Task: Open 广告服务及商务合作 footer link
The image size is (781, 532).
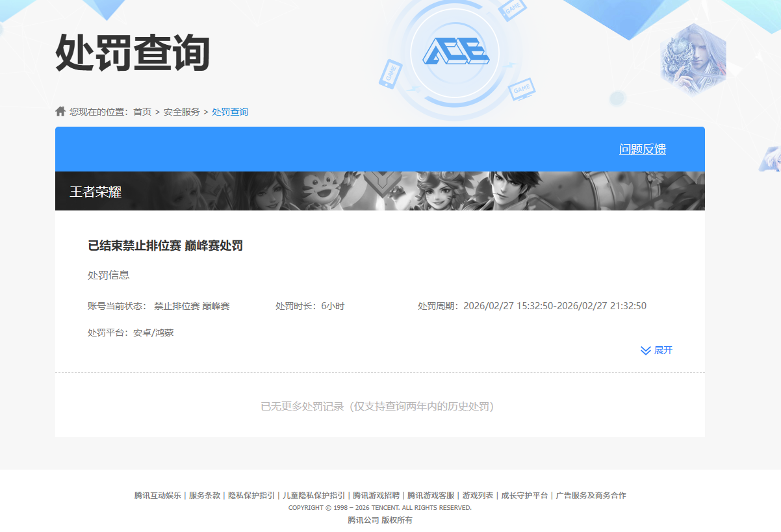Action: pos(591,496)
